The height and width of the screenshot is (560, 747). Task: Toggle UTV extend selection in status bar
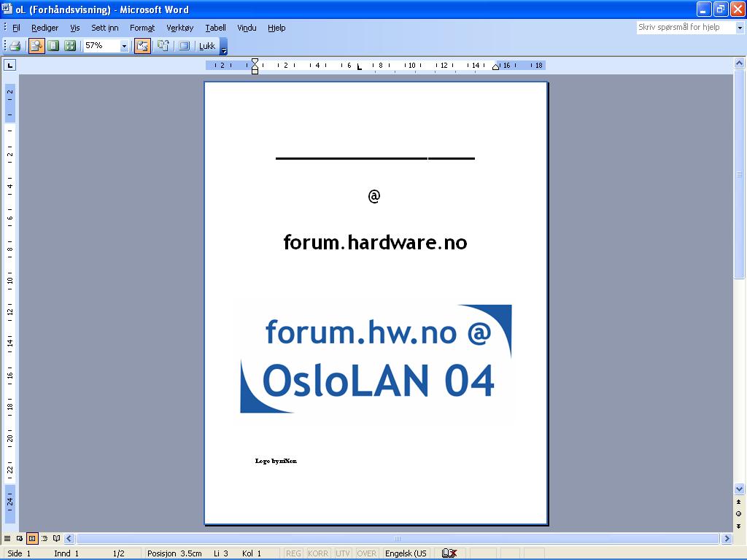[343, 553]
